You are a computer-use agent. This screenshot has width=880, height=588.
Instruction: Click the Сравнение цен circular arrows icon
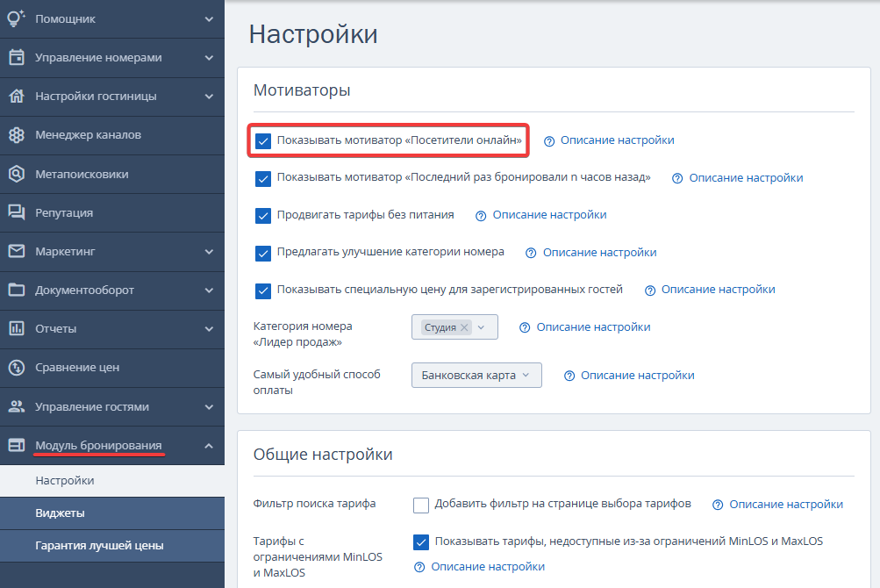[17, 368]
